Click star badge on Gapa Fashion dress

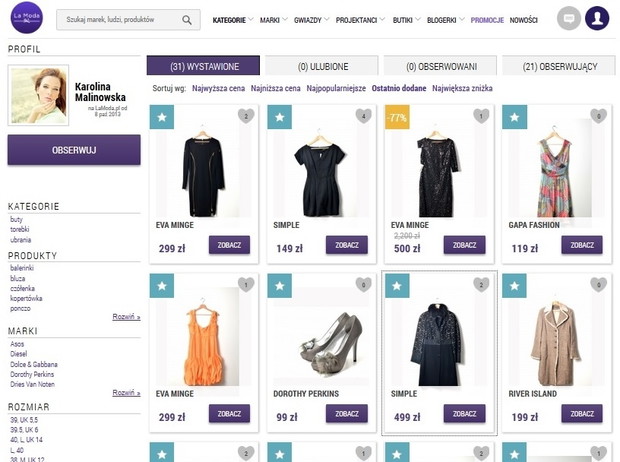(514, 117)
